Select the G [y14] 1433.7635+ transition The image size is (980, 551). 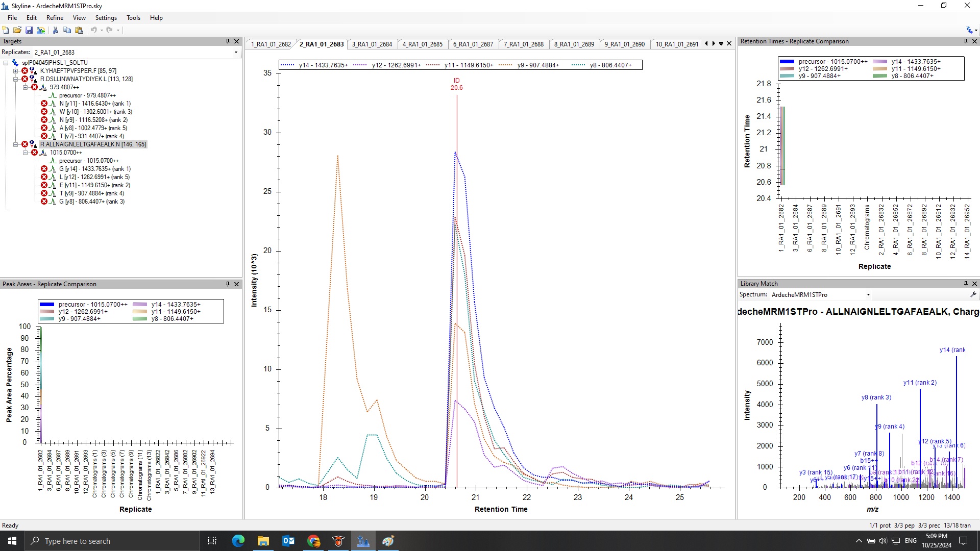pos(94,169)
